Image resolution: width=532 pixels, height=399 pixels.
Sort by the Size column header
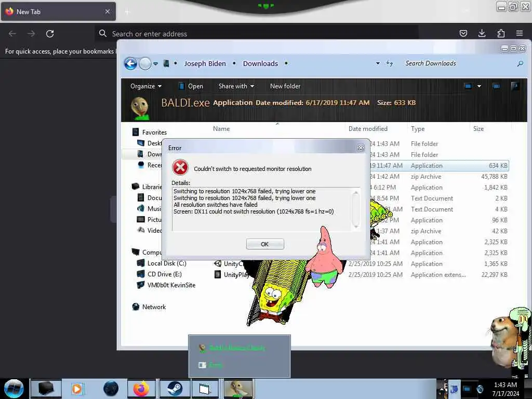click(x=478, y=129)
